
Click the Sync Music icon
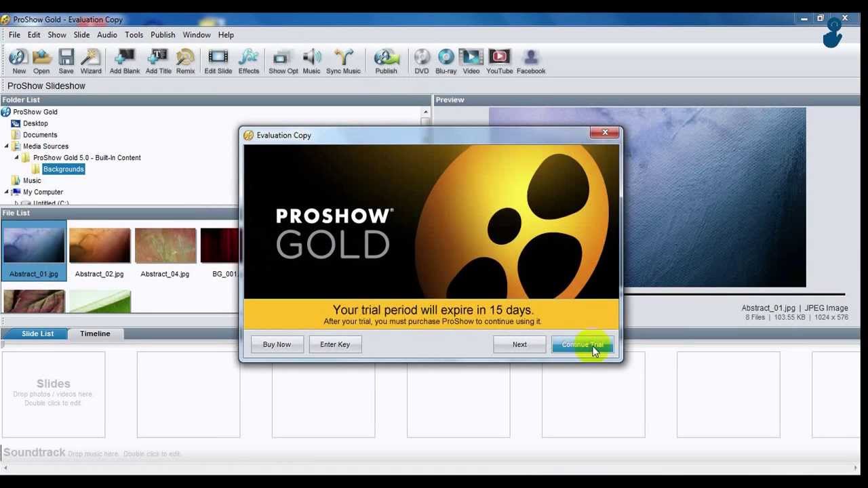tap(343, 62)
